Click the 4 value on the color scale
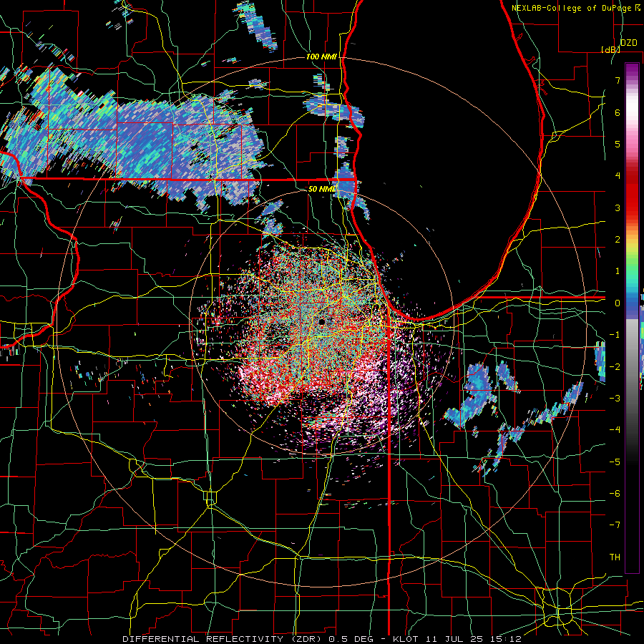Image resolution: width=644 pixels, height=644 pixels. (x=618, y=176)
